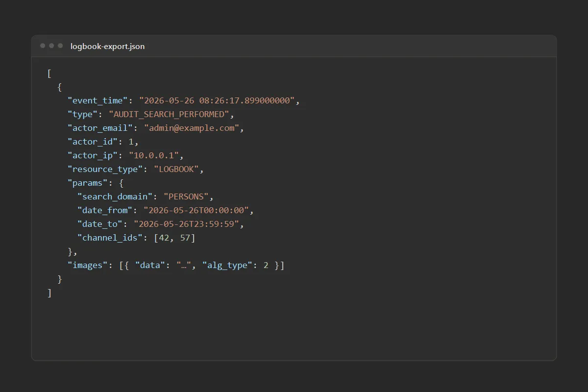Click the third window control dot

tap(60, 46)
